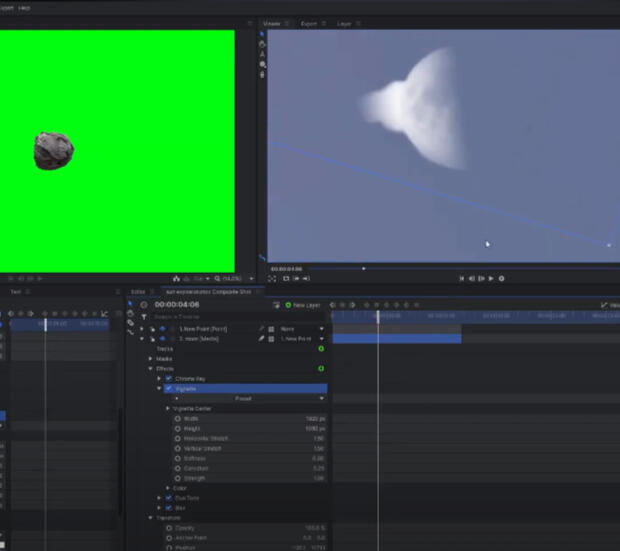Click the New Layer button
This screenshot has width=620, height=551.
pyautogui.click(x=303, y=305)
